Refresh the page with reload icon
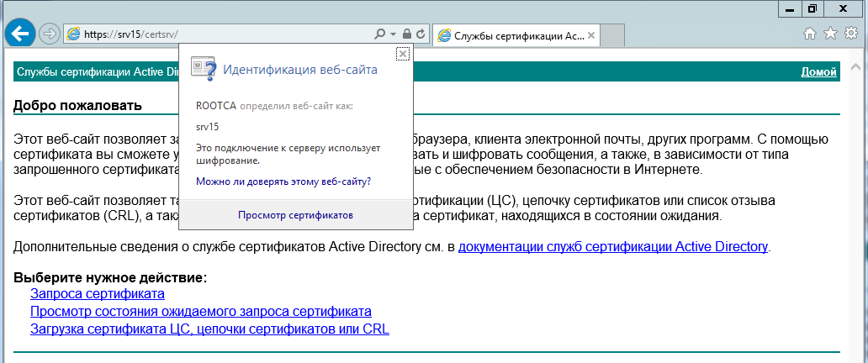 pyautogui.click(x=421, y=34)
